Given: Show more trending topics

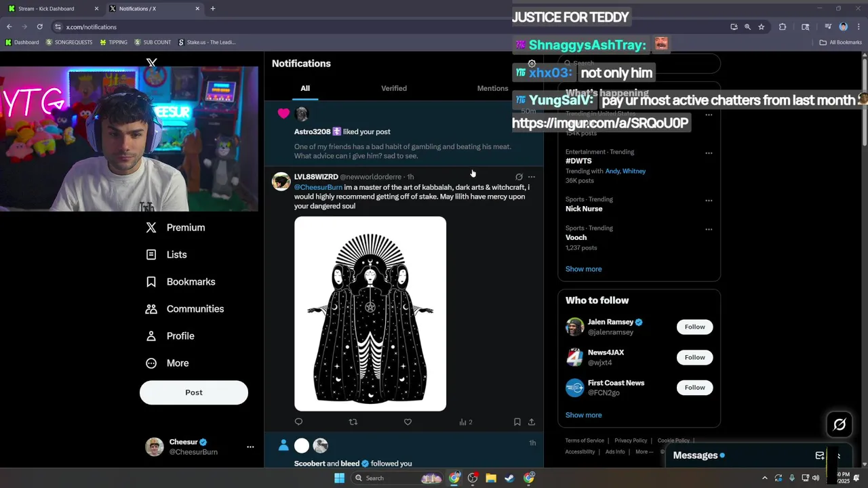Looking at the screenshot, I should point(583,269).
